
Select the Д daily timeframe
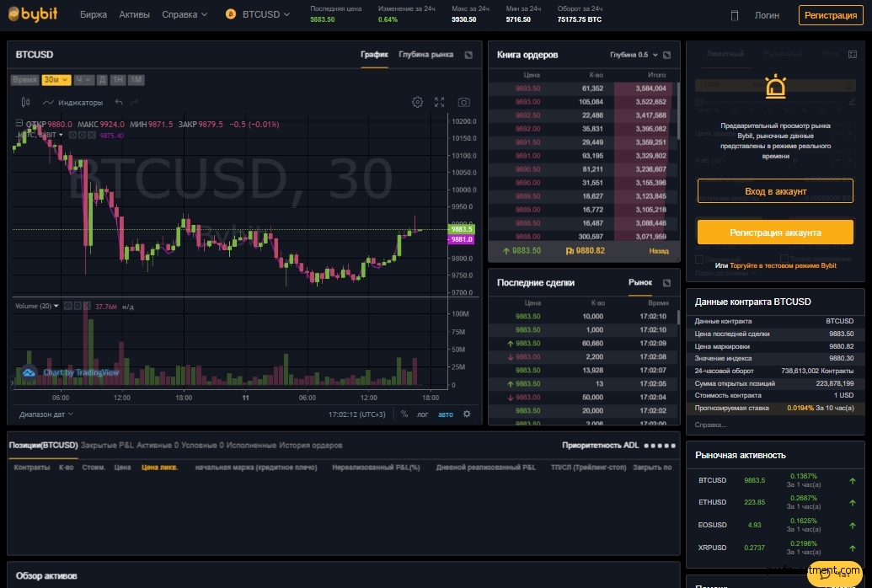[102, 80]
